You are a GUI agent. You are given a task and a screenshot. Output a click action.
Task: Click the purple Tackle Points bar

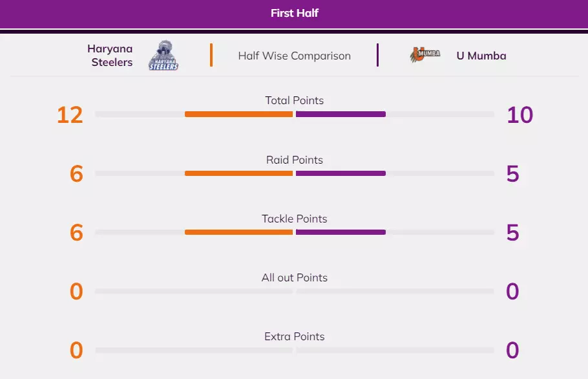point(341,232)
